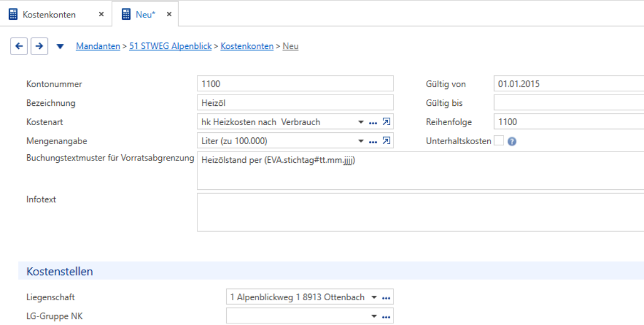Select the Neu* tab
Screen dimensions: 644x325
tap(145, 15)
